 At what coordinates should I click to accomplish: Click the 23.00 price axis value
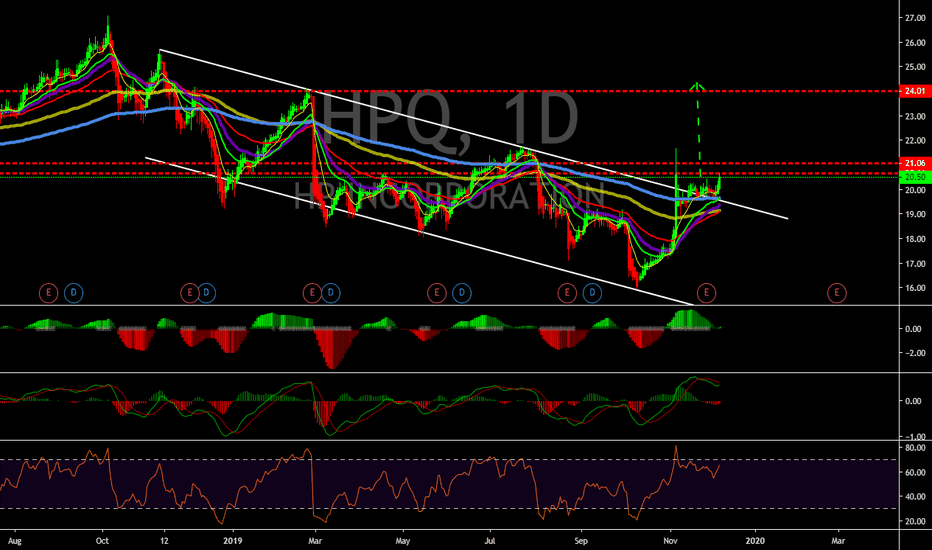point(915,117)
